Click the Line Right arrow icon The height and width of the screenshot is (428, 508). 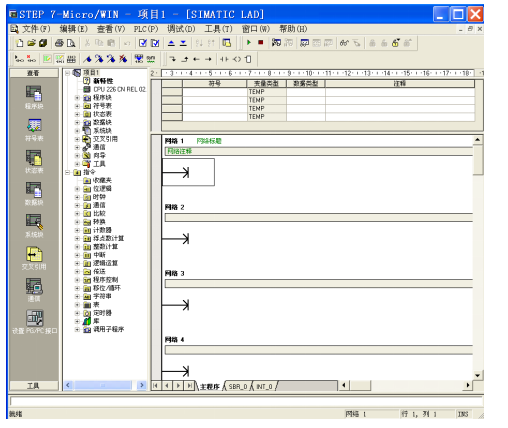[x=208, y=59]
